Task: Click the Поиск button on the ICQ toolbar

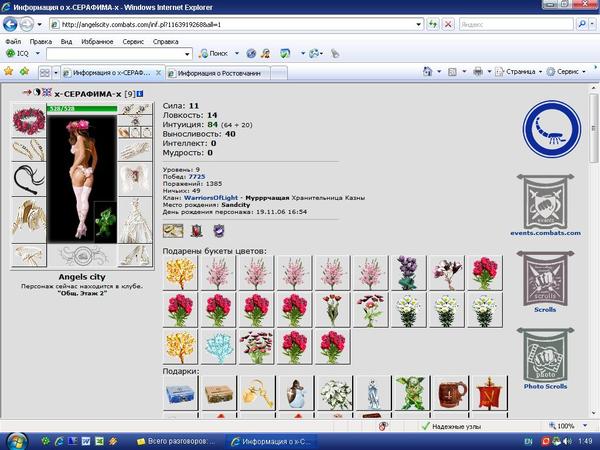Action: point(214,54)
